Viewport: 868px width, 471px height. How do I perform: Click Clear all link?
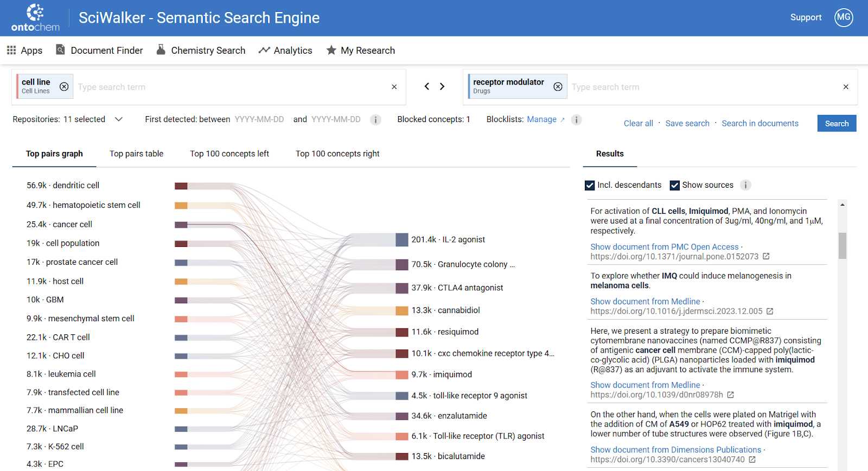pos(638,123)
